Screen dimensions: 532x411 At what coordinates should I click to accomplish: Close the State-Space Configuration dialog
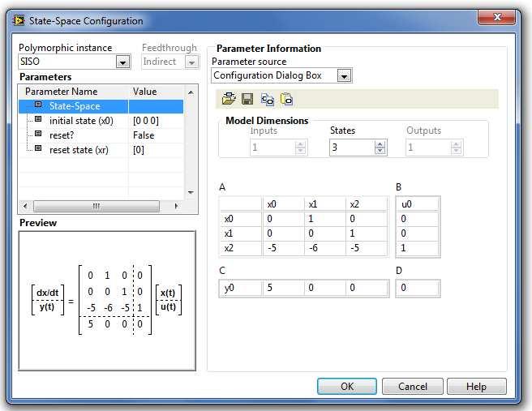[x=497, y=17]
